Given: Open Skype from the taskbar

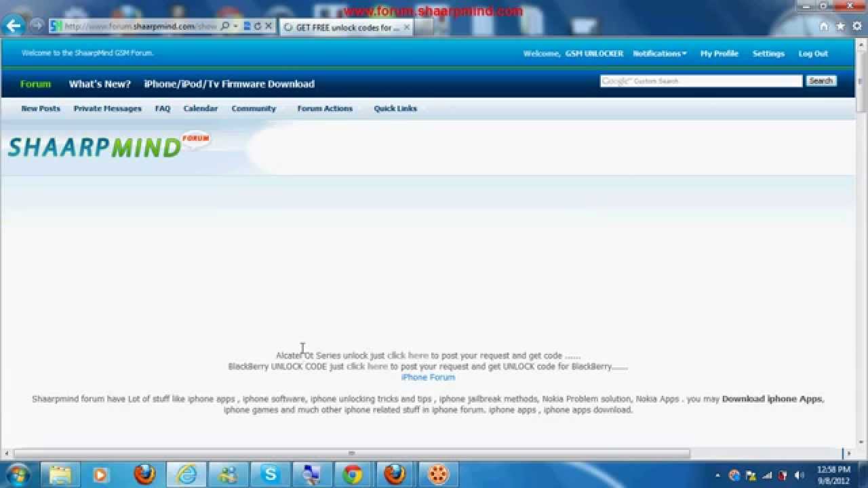Looking at the screenshot, I should click(270, 474).
